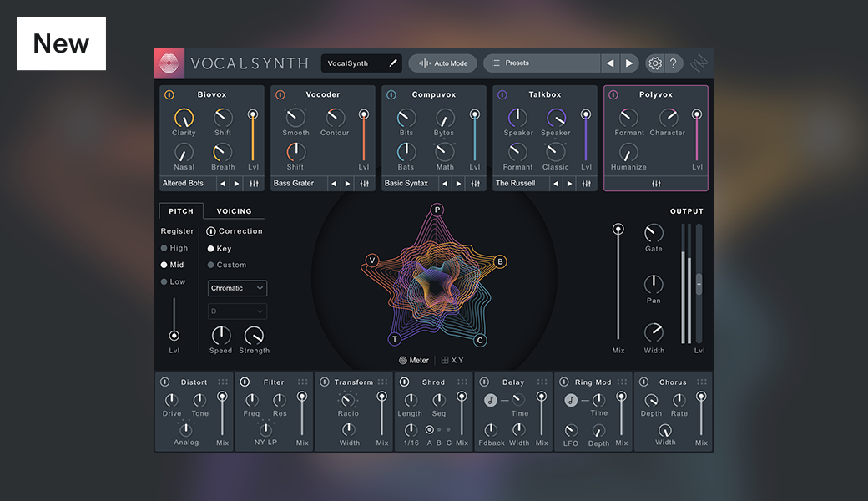Screen dimensions: 868x501
Task: Select next Vocoder preset after Bass Grater
Action: [348, 183]
